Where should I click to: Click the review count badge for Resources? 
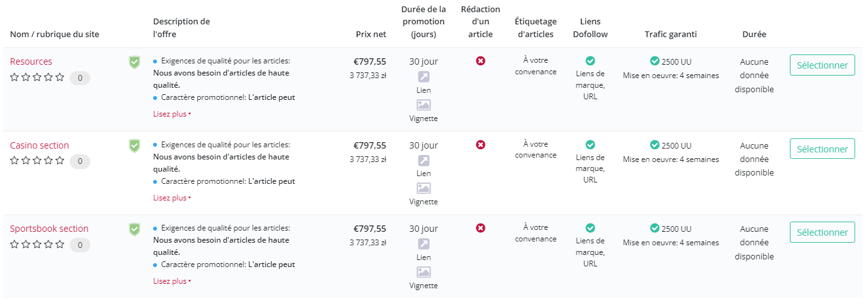(x=80, y=78)
